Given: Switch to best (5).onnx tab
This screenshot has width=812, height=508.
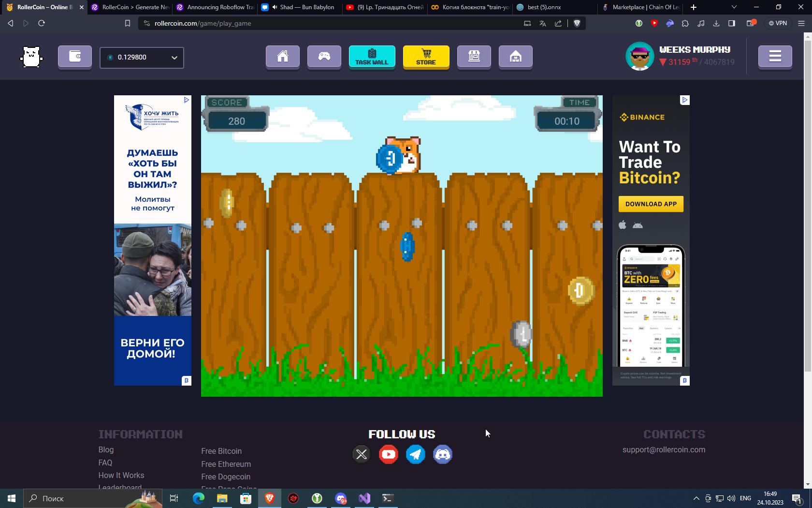Looking at the screenshot, I should pos(555,7).
